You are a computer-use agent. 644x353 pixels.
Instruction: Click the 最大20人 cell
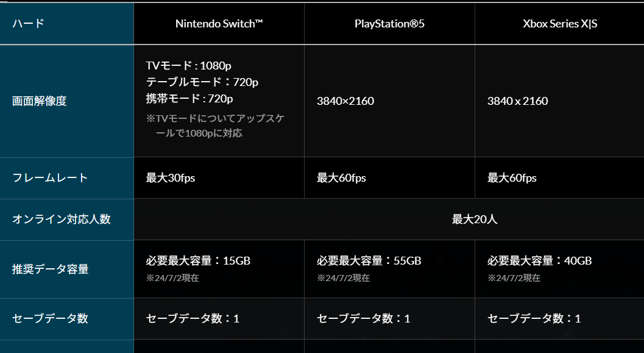coord(475,219)
